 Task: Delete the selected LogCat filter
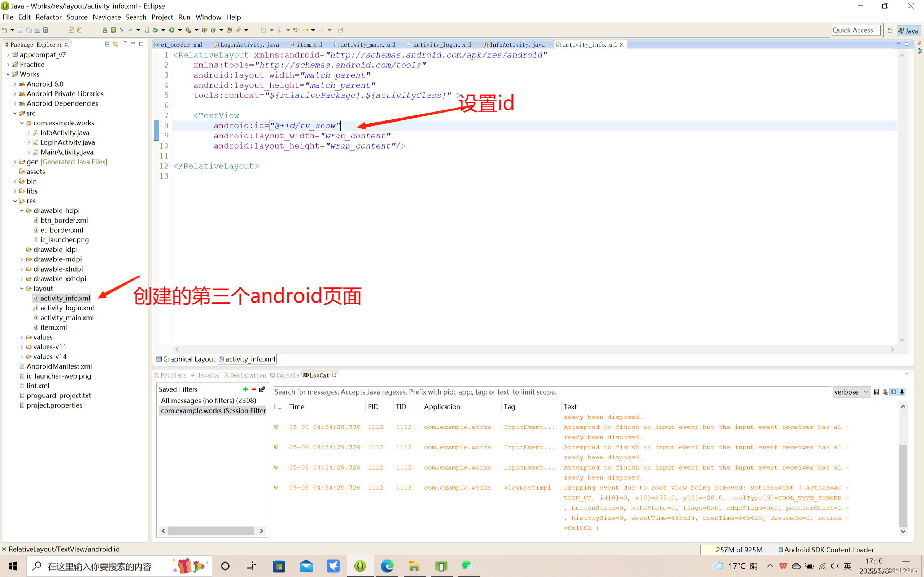point(253,389)
